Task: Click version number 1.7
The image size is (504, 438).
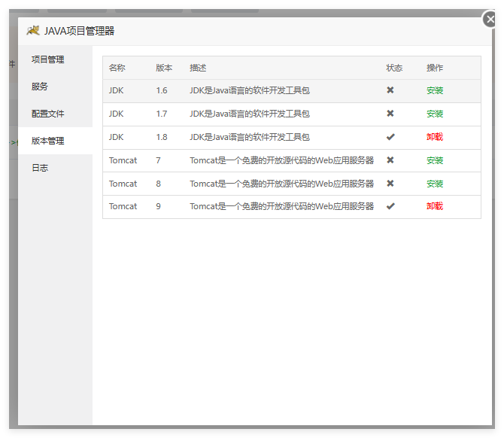Action: (x=162, y=114)
